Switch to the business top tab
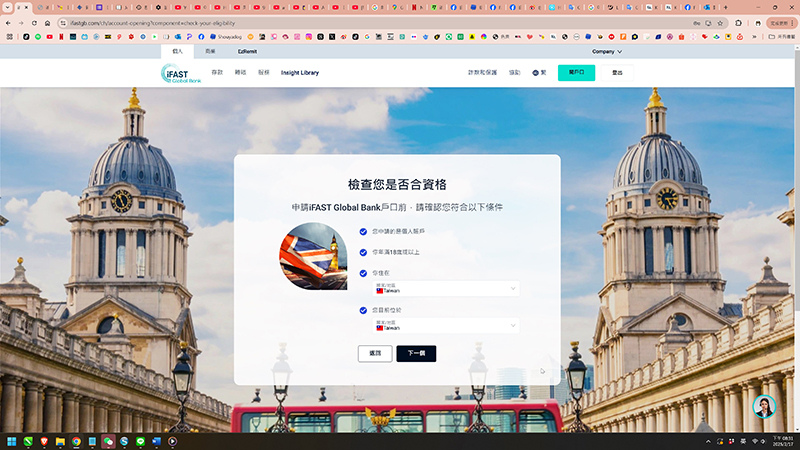800x450 pixels. tap(210, 52)
